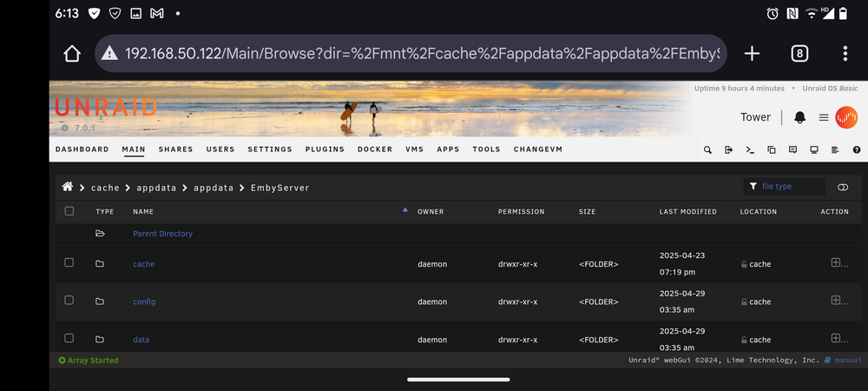The width and height of the screenshot is (868, 391).
Task: Flip the toggle switch beside file type filter
Action: [x=843, y=187]
